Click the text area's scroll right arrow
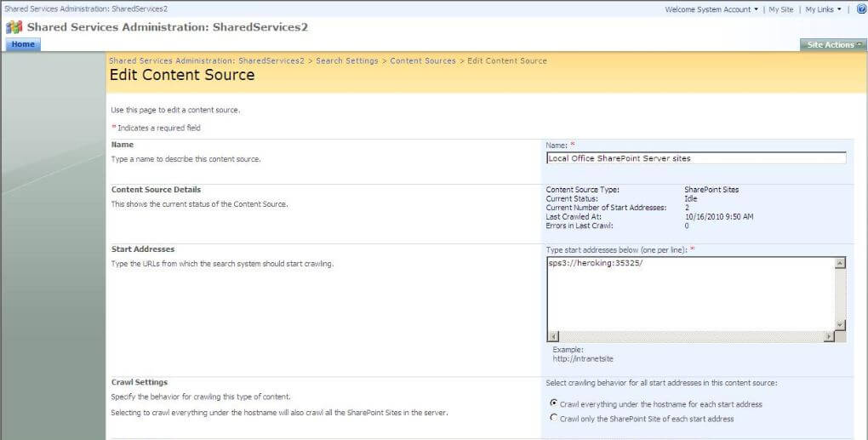The image size is (868, 440). 829,336
